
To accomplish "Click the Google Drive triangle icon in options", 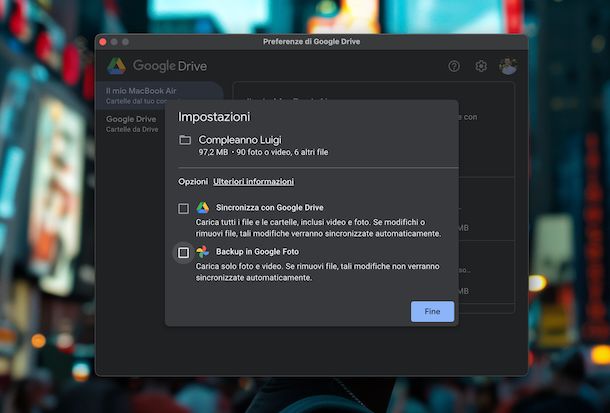I will pos(203,208).
